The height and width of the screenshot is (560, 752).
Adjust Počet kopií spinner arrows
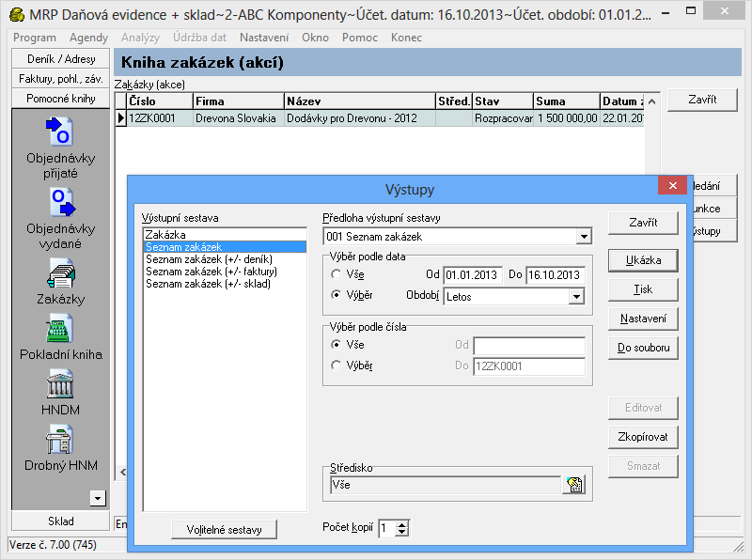click(x=402, y=529)
